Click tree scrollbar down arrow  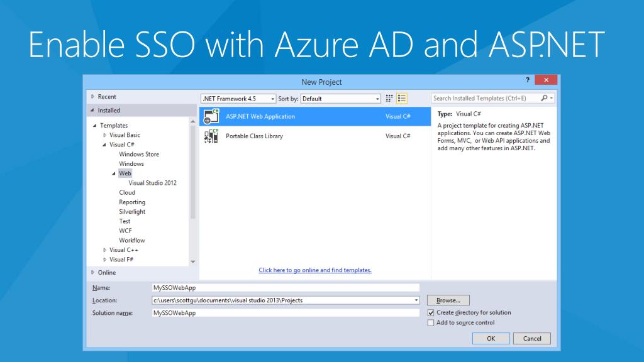pyautogui.click(x=192, y=262)
